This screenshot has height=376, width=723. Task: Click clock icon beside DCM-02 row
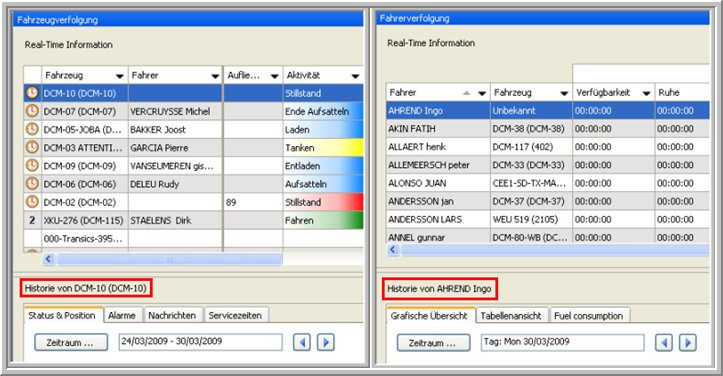[32, 202]
